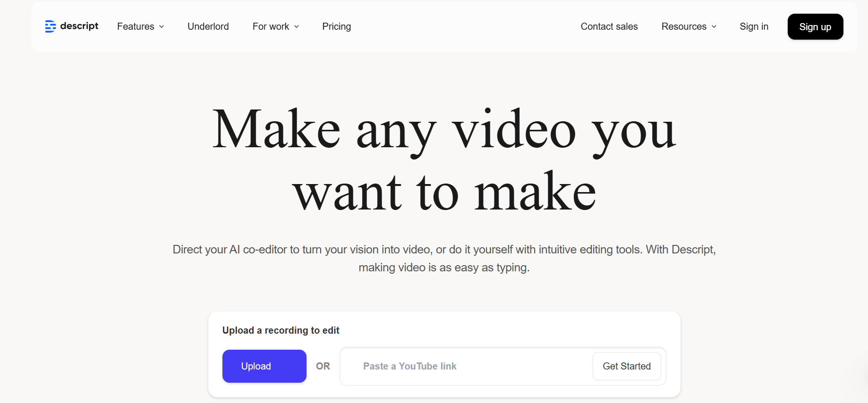Click the Contact sales link
This screenshot has width=868, height=403.
coord(609,26)
